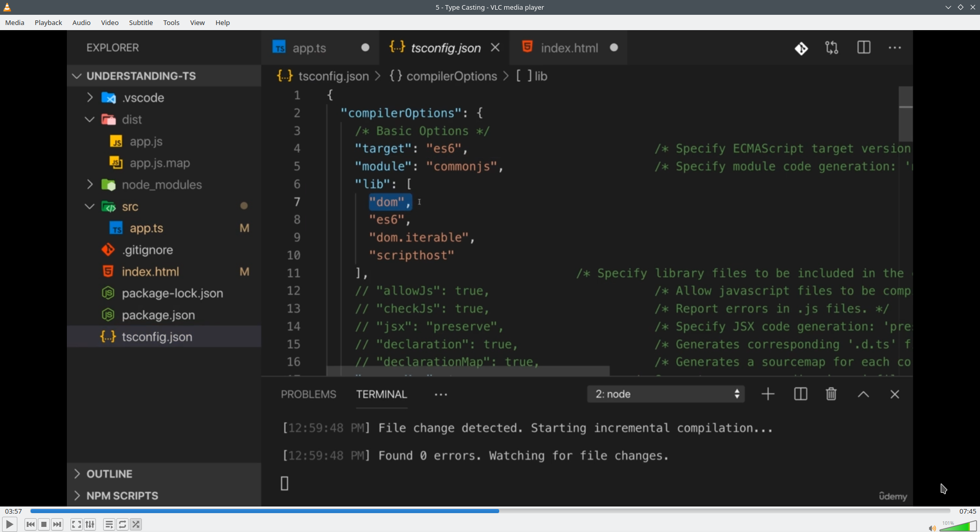Toggle loop mode in VLC
Image resolution: width=980 pixels, height=532 pixels.
tap(122, 524)
